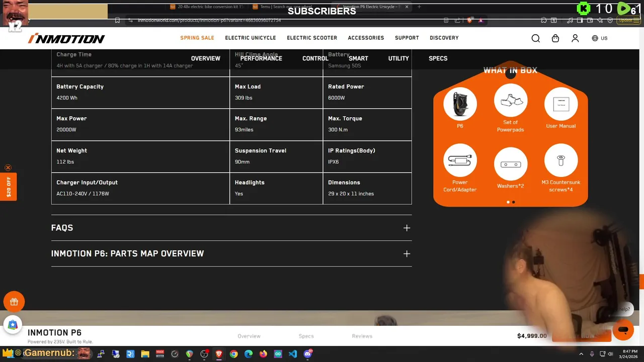Click the Overview link in sticky bar

point(249,336)
